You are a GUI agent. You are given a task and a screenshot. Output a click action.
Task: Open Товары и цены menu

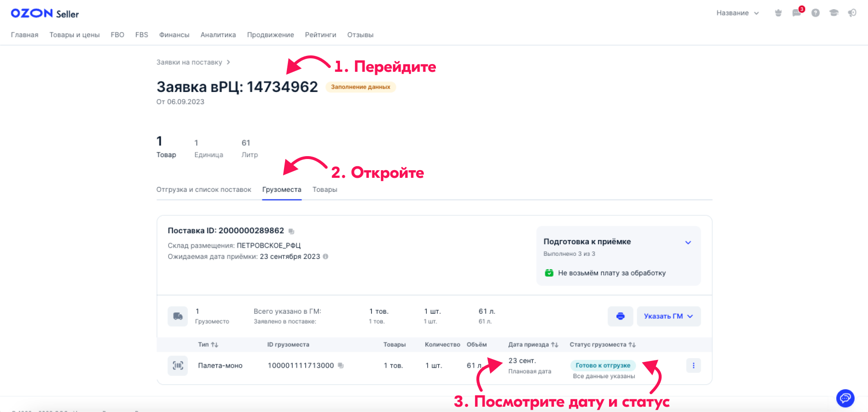pyautogui.click(x=75, y=35)
